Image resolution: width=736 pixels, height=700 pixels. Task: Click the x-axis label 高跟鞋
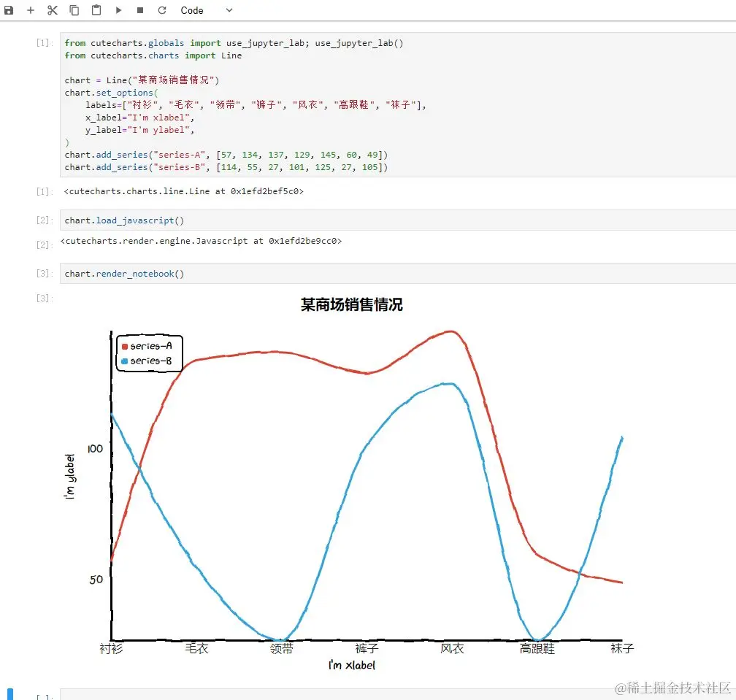[537, 648]
